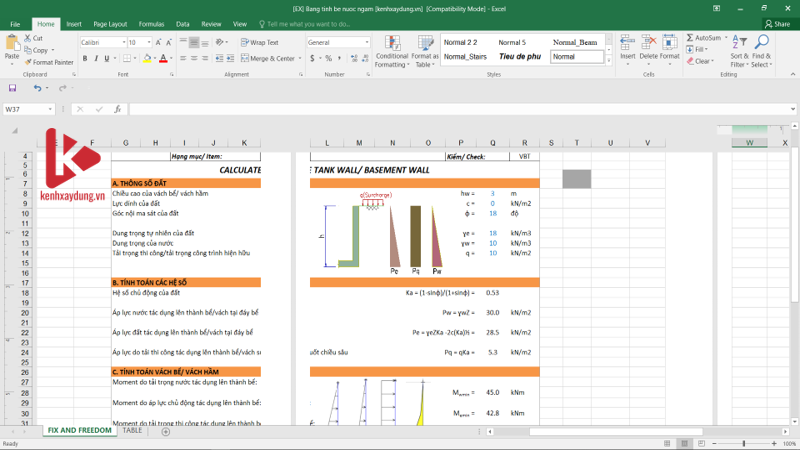800x450 pixels.
Task: Click the Format Painter brush icon
Action: click(x=27, y=62)
